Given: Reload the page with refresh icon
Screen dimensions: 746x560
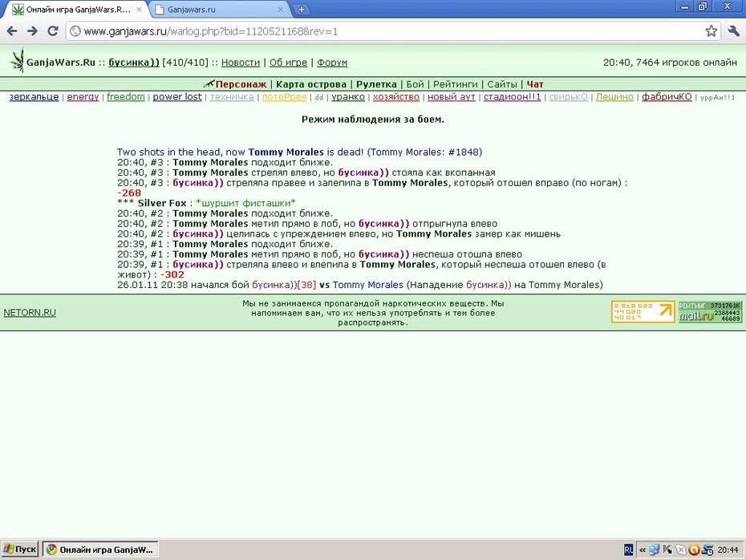Looking at the screenshot, I should (53, 31).
